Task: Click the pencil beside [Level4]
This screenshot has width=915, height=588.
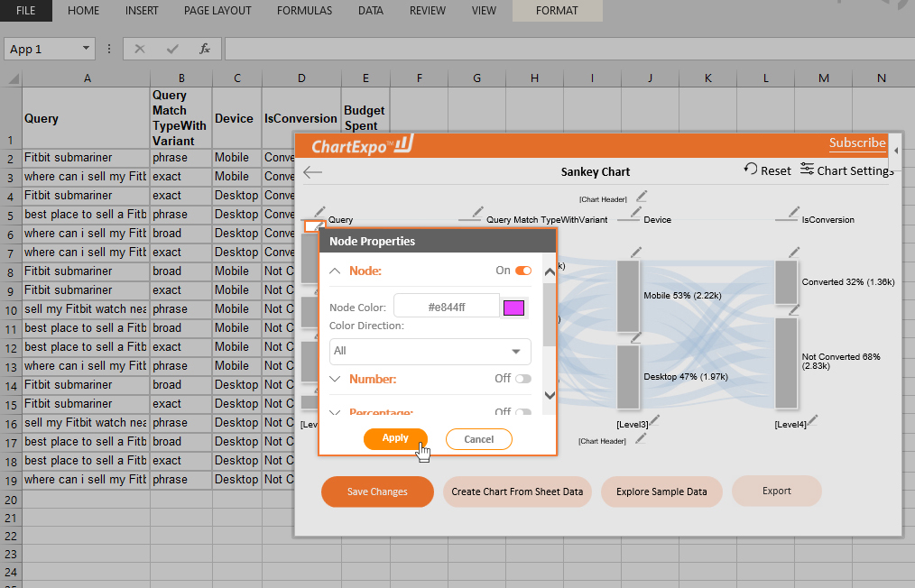Action: pyautogui.click(x=813, y=419)
